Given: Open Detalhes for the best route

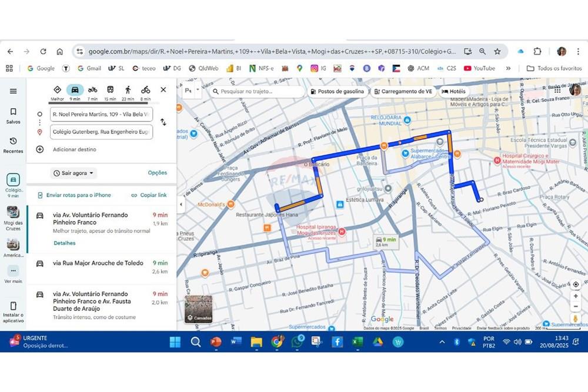Looking at the screenshot, I should [64, 243].
